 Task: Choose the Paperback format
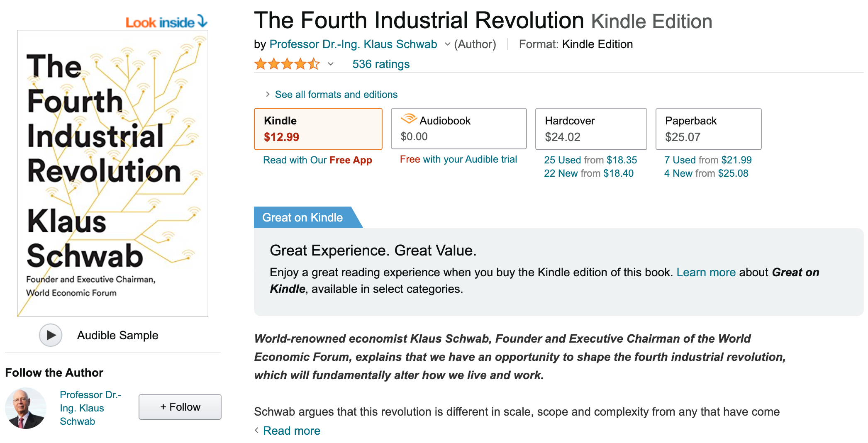click(708, 129)
